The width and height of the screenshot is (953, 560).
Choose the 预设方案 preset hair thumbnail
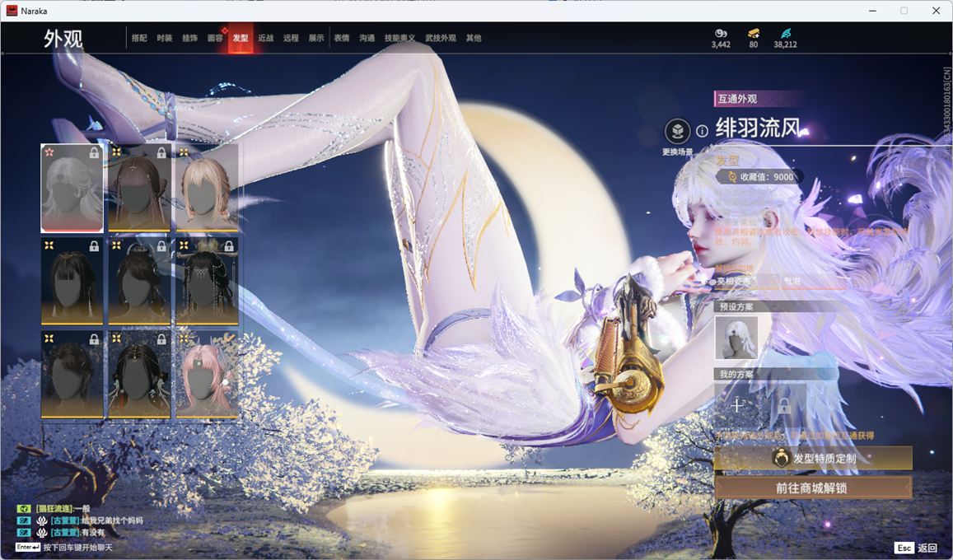click(x=736, y=338)
